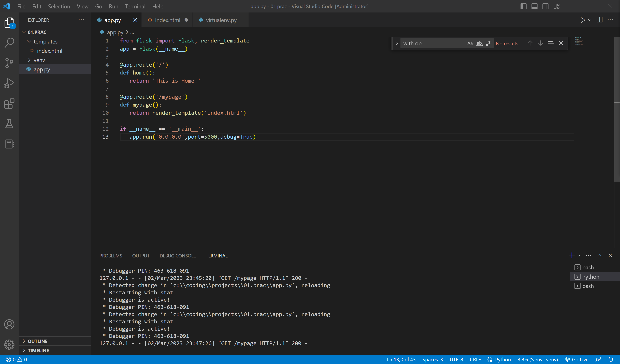The image size is (620, 364).
Task: Close the terminal panel
Action: pyautogui.click(x=610, y=256)
